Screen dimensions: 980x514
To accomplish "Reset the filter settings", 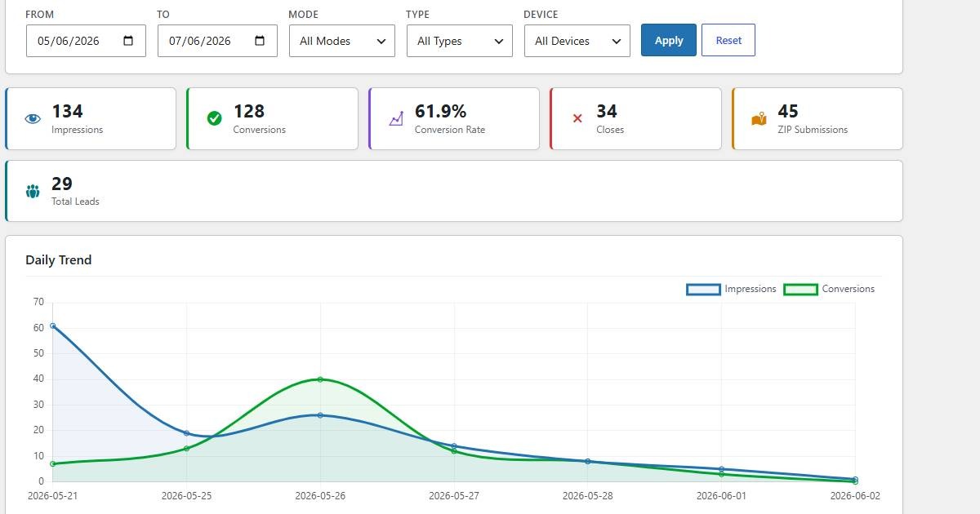I will coord(728,40).
